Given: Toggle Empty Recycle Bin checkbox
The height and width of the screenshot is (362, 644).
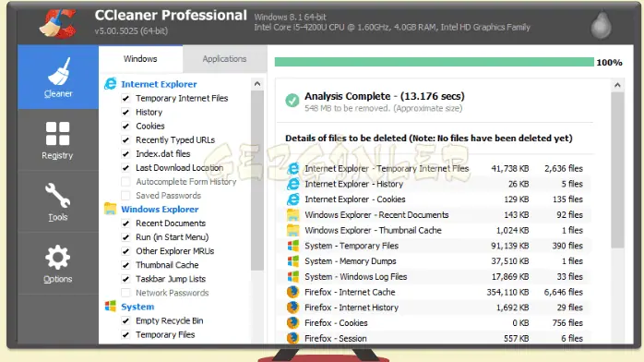Looking at the screenshot, I should pos(125,320).
